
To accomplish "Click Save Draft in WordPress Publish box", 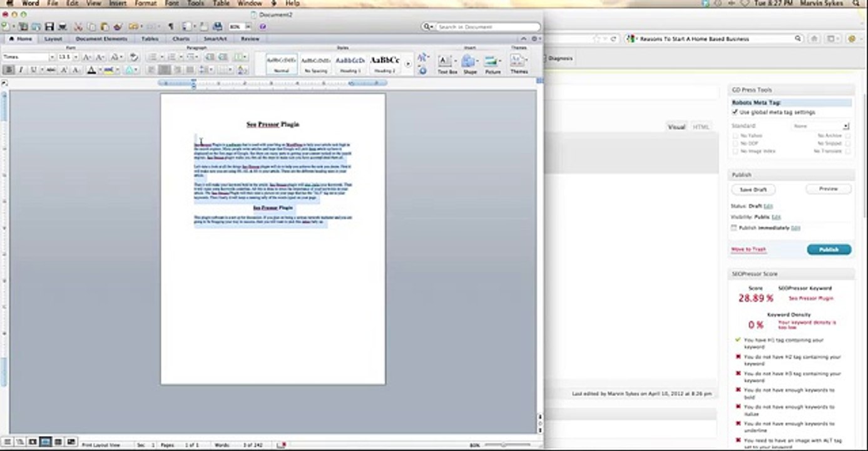I will (x=753, y=189).
